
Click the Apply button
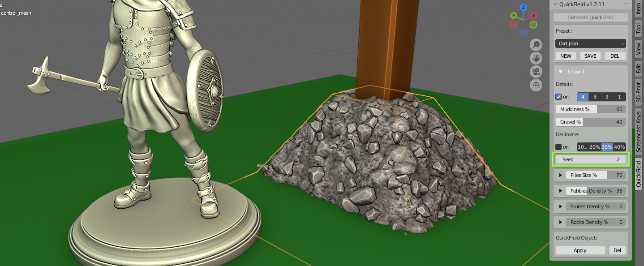(x=580, y=250)
